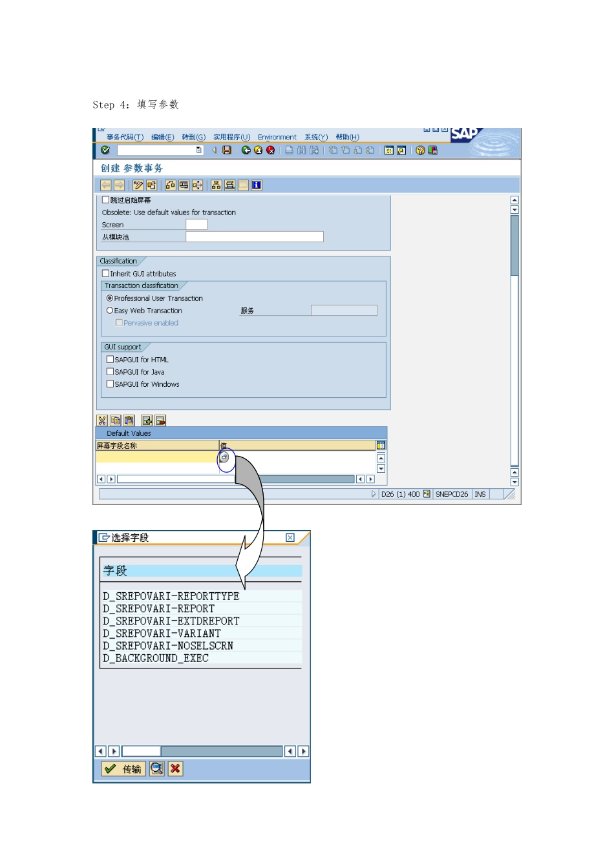
Task: Click the blue information icon in the application toolbar
Action: (x=257, y=185)
